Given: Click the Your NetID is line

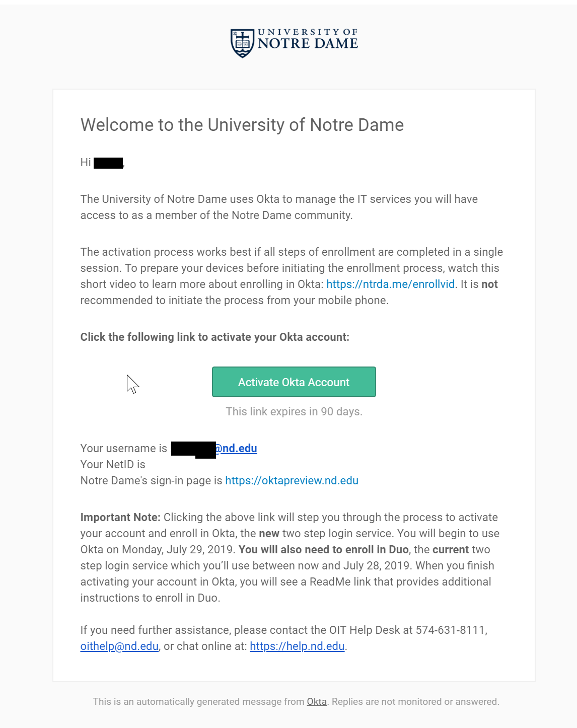Looking at the screenshot, I should [113, 464].
